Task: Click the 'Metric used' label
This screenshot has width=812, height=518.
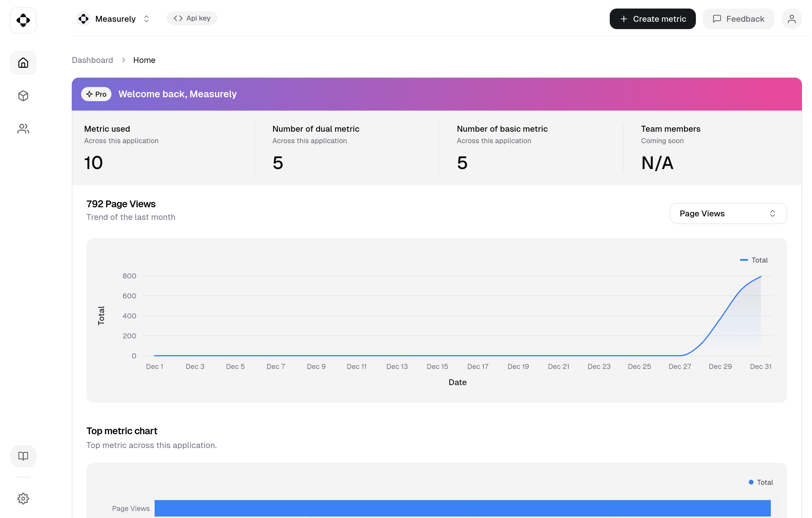Action: (107, 129)
